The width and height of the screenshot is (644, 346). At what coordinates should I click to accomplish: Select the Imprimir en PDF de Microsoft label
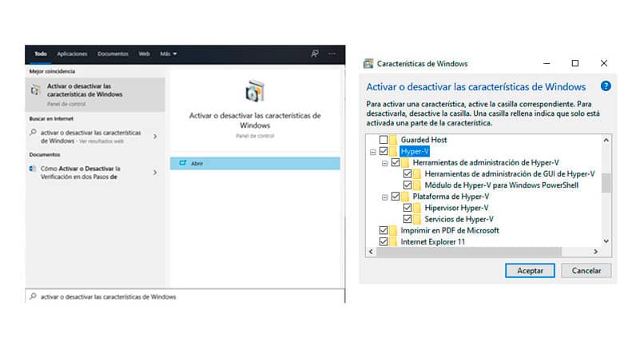tap(450, 230)
